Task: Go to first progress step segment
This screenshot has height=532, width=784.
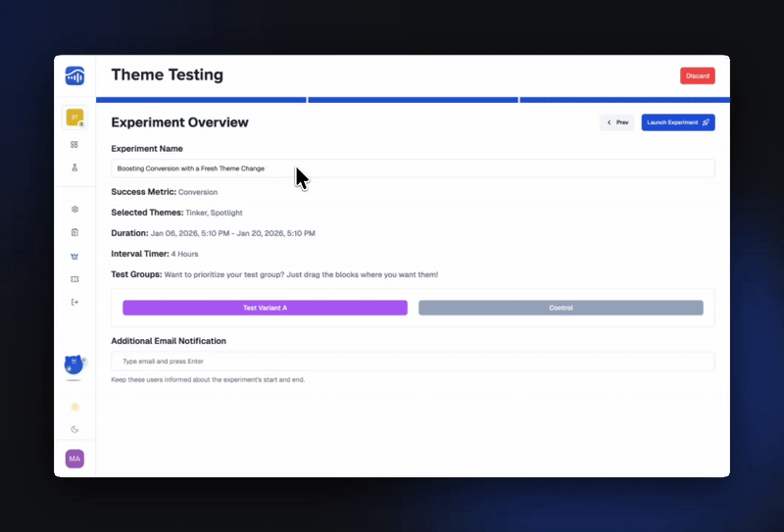Action: (201, 100)
